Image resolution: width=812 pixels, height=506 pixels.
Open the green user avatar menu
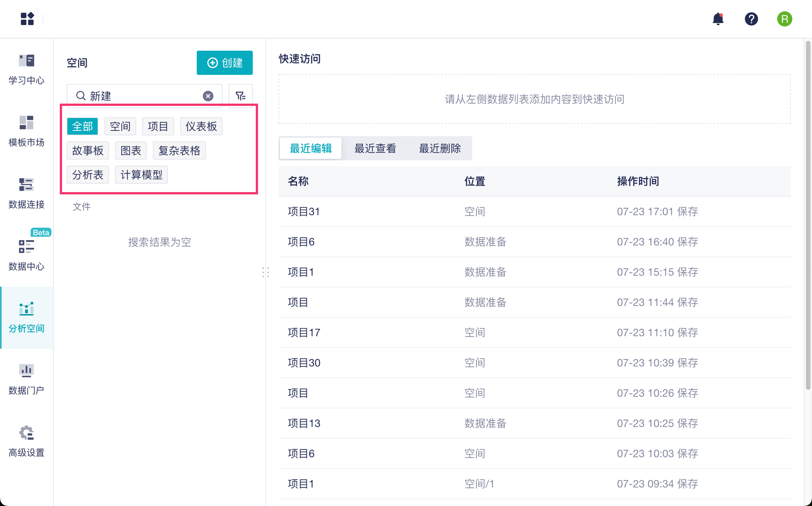784,19
